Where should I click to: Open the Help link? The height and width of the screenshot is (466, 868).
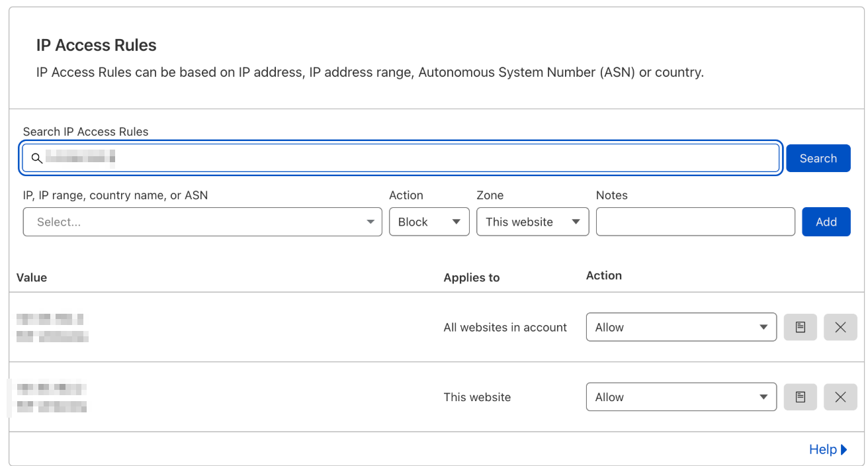point(823,449)
